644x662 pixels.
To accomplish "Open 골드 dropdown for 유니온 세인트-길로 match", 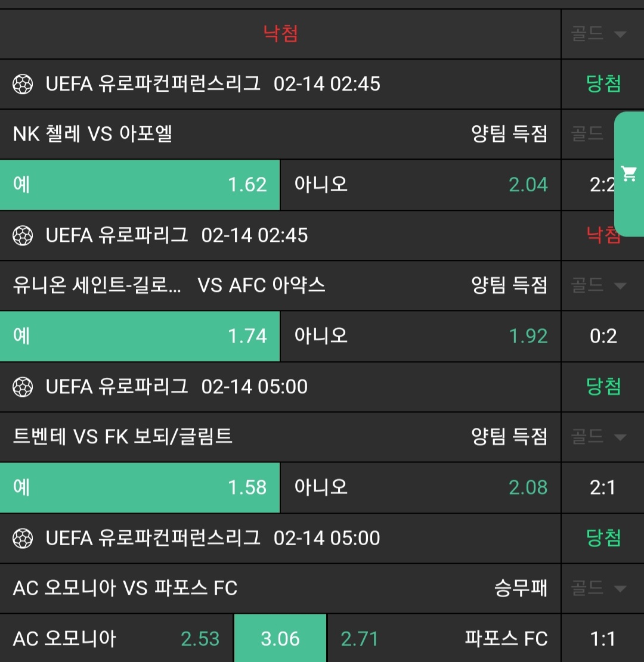I will (x=599, y=285).
